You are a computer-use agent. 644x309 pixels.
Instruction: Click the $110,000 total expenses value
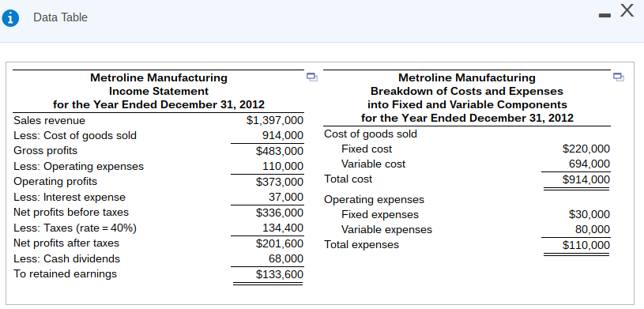(586, 245)
